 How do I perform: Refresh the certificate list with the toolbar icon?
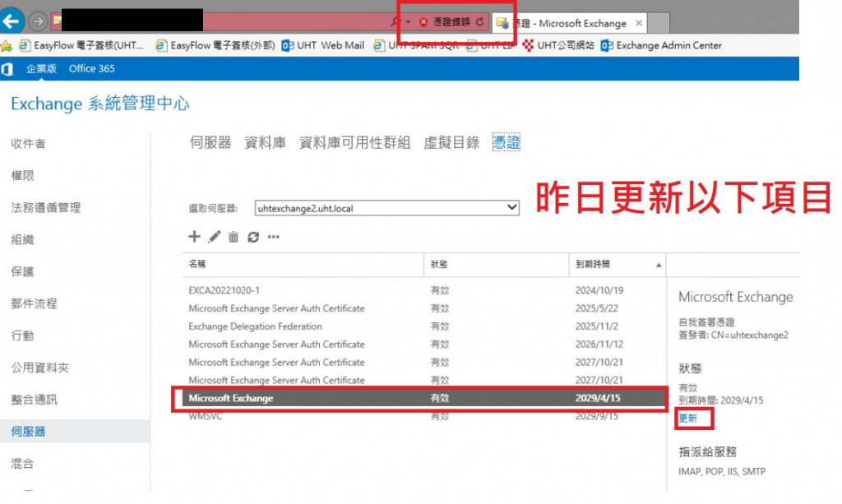253,237
